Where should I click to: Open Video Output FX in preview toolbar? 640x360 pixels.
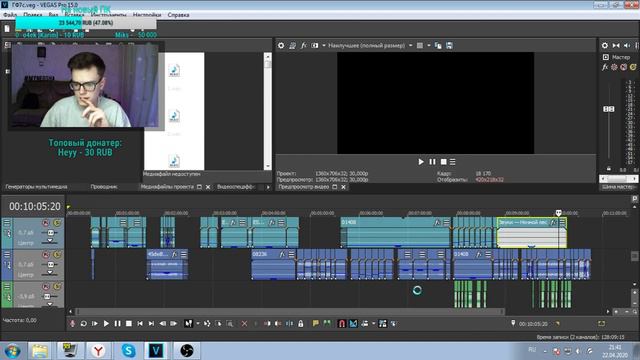pos(304,46)
